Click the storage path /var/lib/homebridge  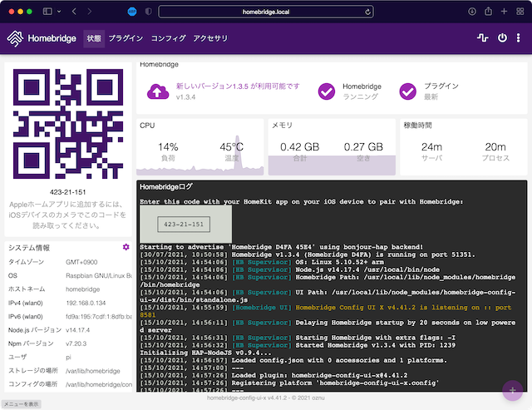coord(93,371)
